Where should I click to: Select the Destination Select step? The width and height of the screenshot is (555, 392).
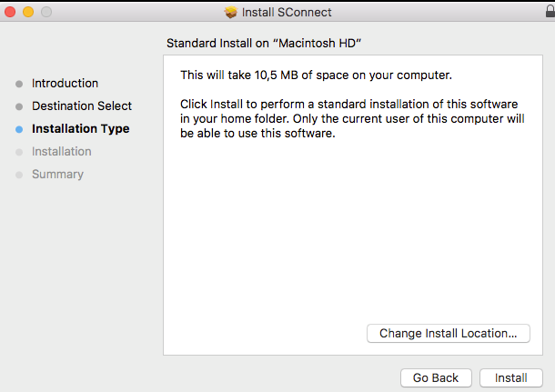click(82, 106)
